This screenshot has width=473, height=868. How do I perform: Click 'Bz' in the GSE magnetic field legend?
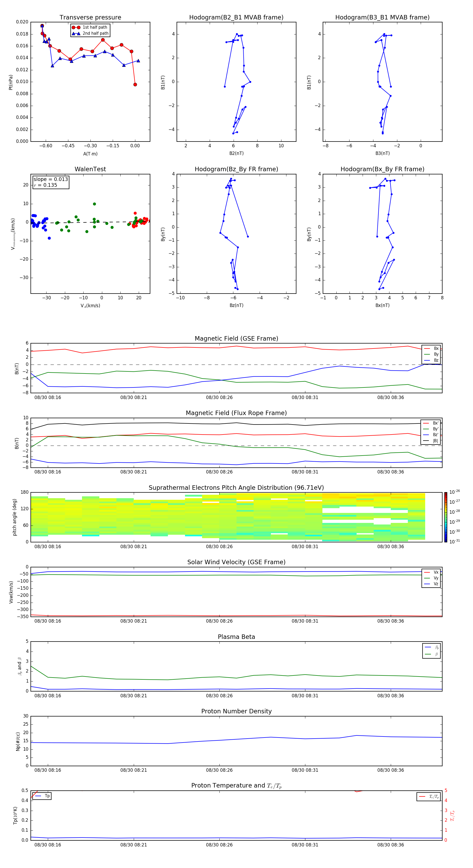coord(436,360)
